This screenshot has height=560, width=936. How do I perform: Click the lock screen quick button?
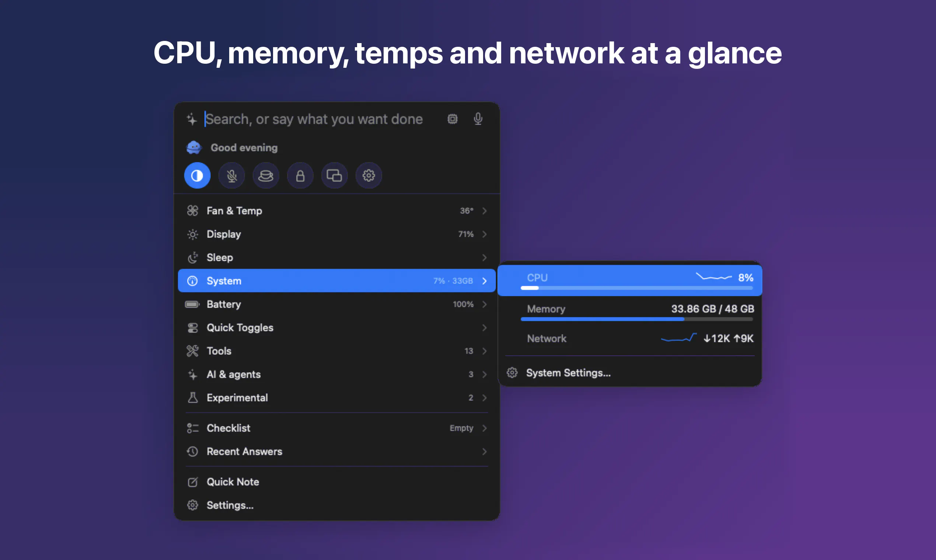[300, 175]
